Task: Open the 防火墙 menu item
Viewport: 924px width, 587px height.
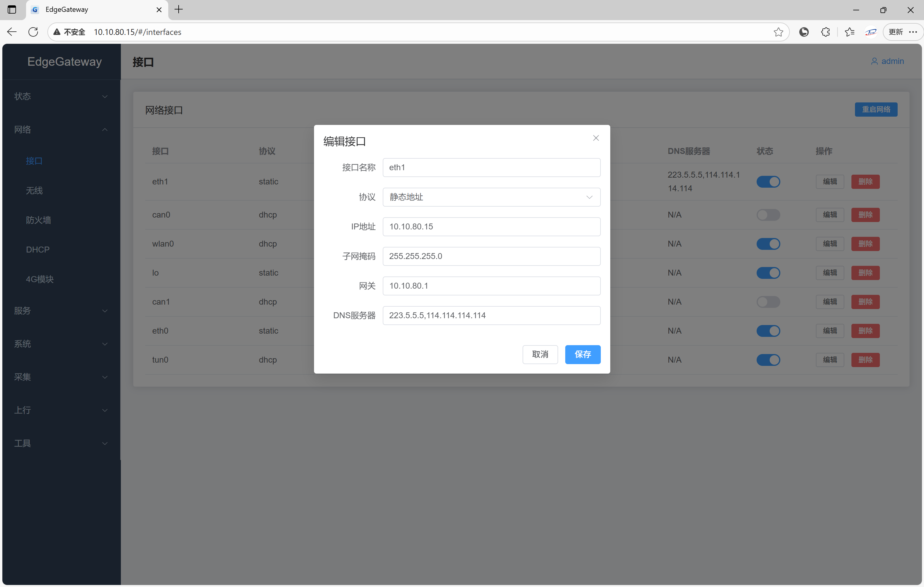Action: [39, 220]
